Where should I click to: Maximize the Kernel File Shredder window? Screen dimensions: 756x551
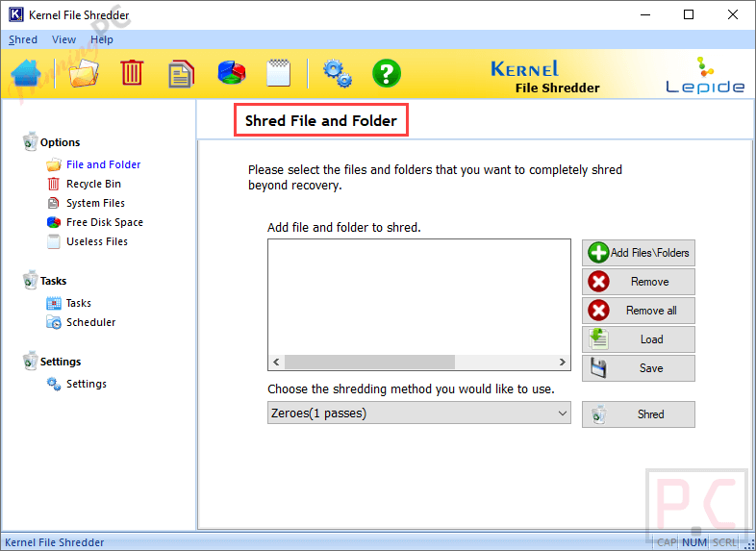pos(689,14)
